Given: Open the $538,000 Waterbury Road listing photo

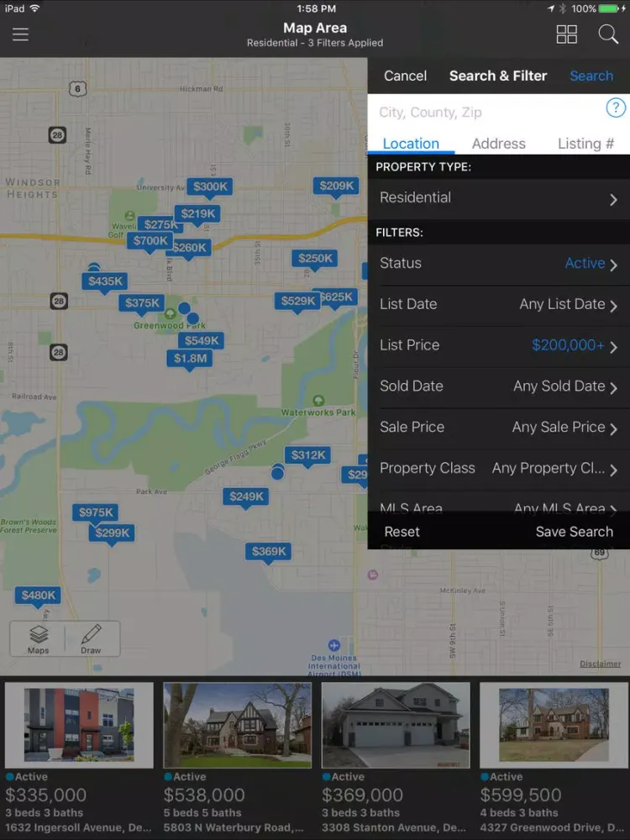Looking at the screenshot, I should (x=237, y=725).
